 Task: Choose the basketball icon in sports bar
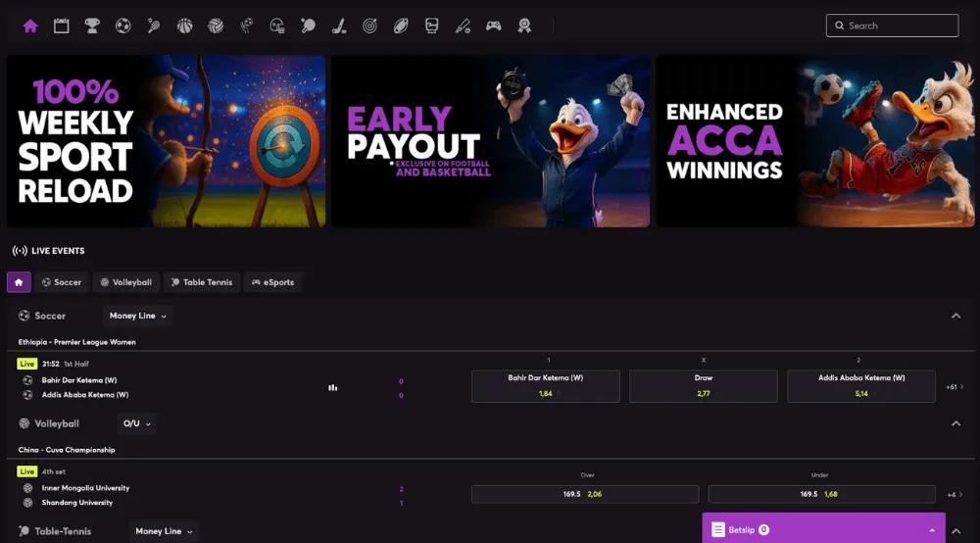tap(184, 25)
